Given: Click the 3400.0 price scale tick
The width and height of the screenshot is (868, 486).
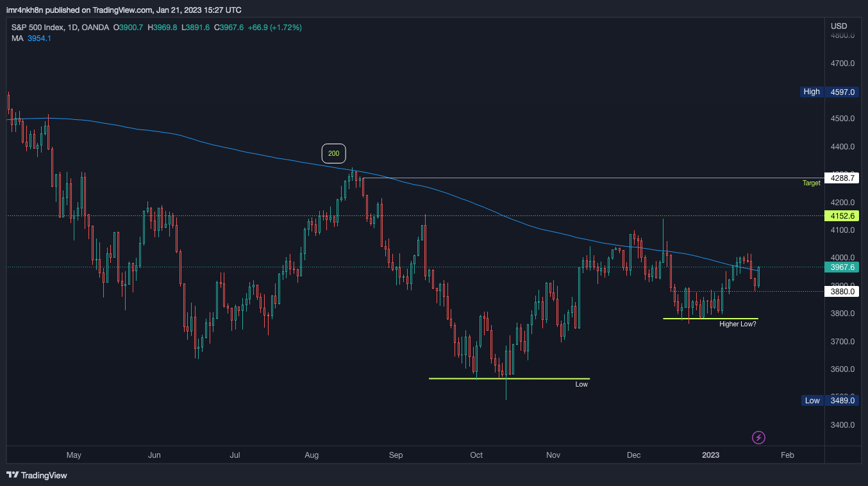Looking at the screenshot, I should [844, 425].
